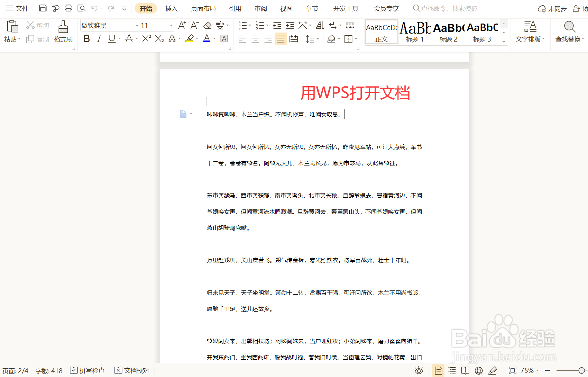Select the 格式刷 format painter tool
Screen dimensions: 588x377
[63, 31]
